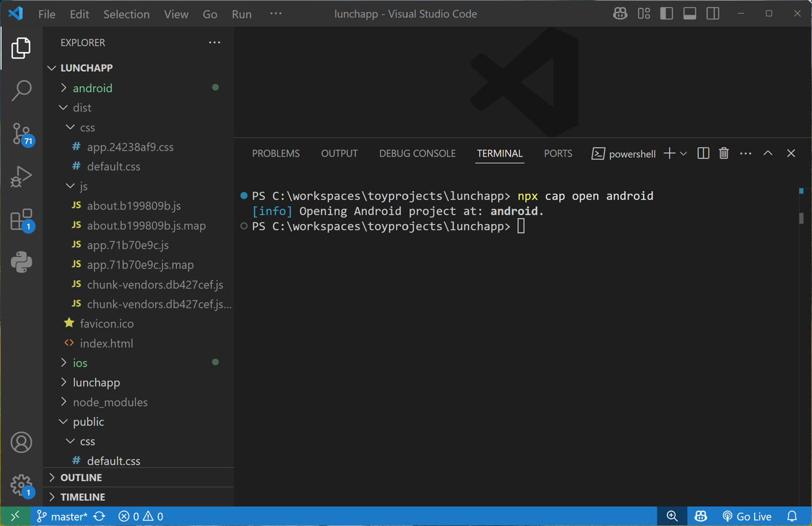
Task: Create a new terminal with plus icon
Action: click(x=669, y=154)
